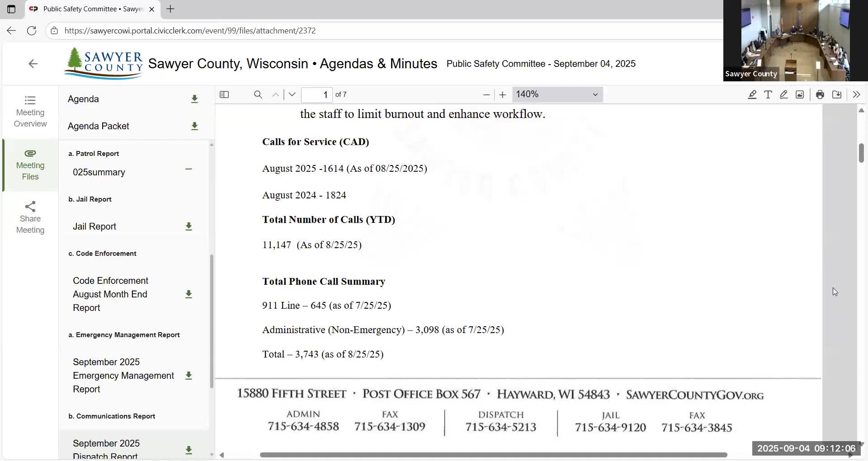Download the Jail Report
The height and width of the screenshot is (461, 868).
189,226
